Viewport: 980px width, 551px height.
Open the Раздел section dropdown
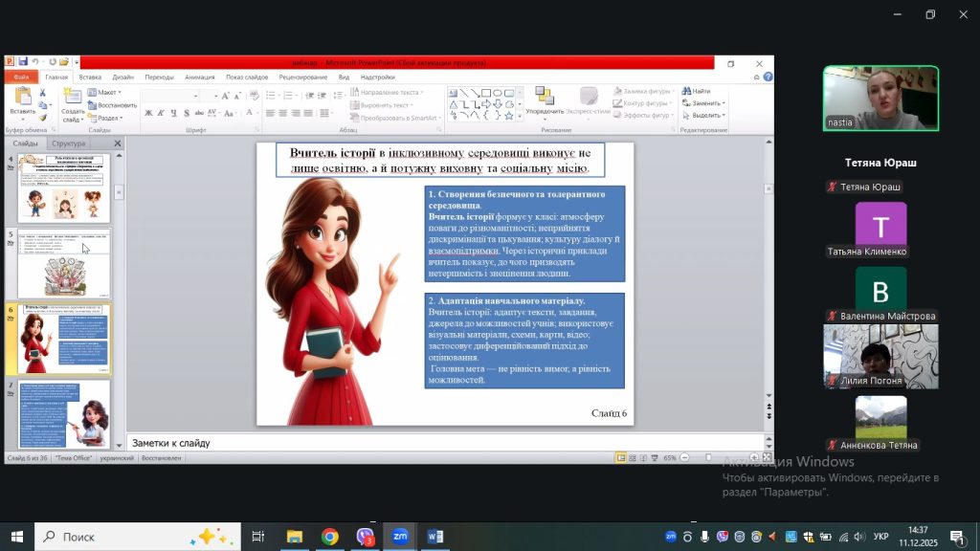point(108,118)
